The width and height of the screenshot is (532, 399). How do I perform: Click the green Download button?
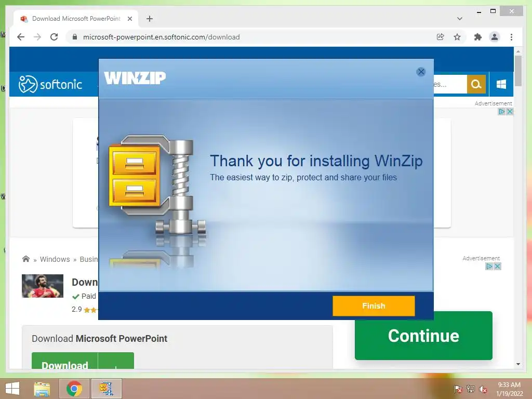[65, 361]
